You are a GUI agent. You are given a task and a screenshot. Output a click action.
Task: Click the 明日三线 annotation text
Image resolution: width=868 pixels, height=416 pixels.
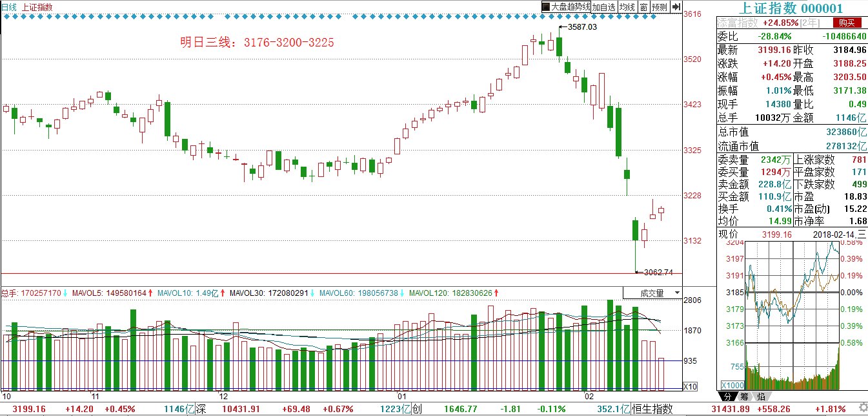click(257, 43)
